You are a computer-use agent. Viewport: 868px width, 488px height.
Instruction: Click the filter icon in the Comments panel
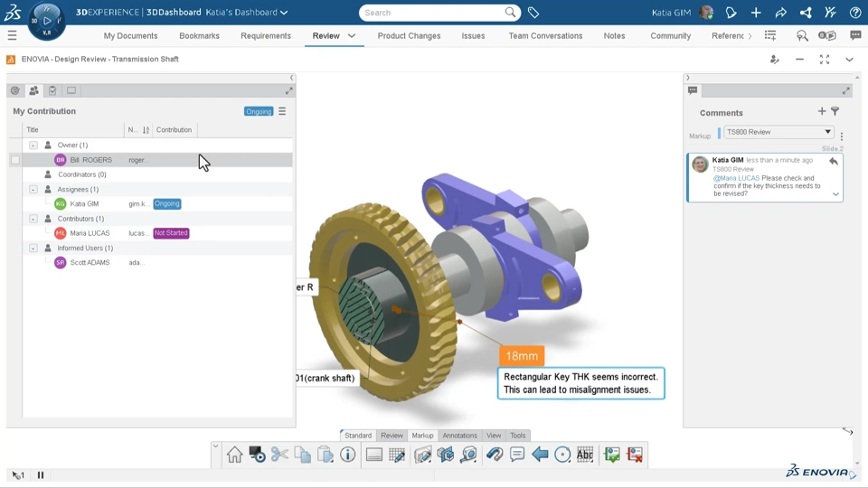pyautogui.click(x=835, y=112)
